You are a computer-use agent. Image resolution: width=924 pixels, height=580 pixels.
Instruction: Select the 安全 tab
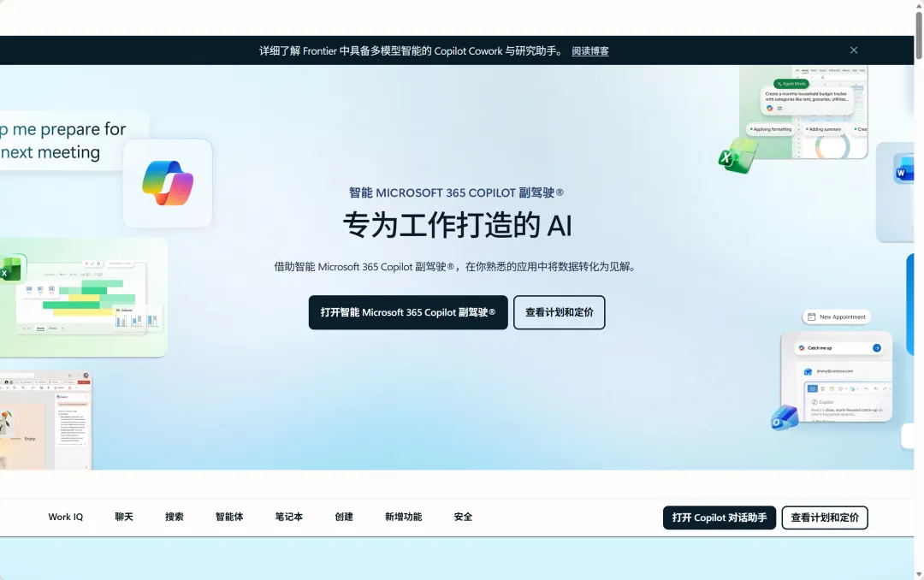coord(463,517)
